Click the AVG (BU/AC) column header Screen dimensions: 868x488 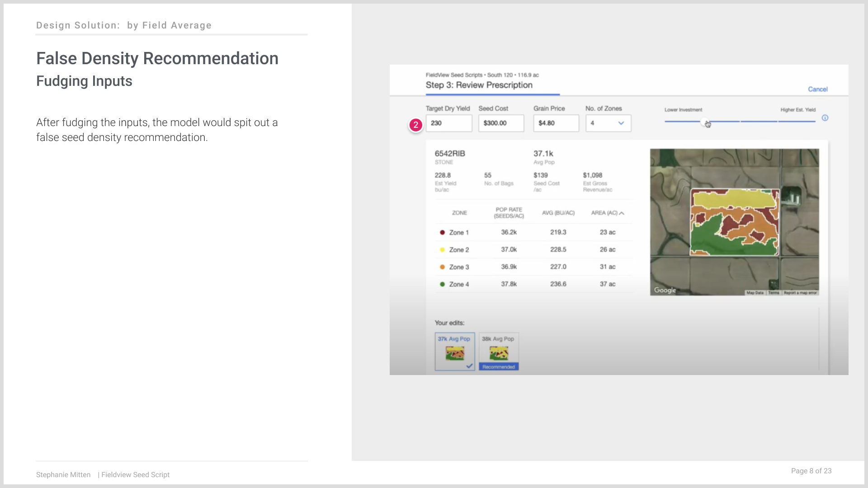coord(558,213)
